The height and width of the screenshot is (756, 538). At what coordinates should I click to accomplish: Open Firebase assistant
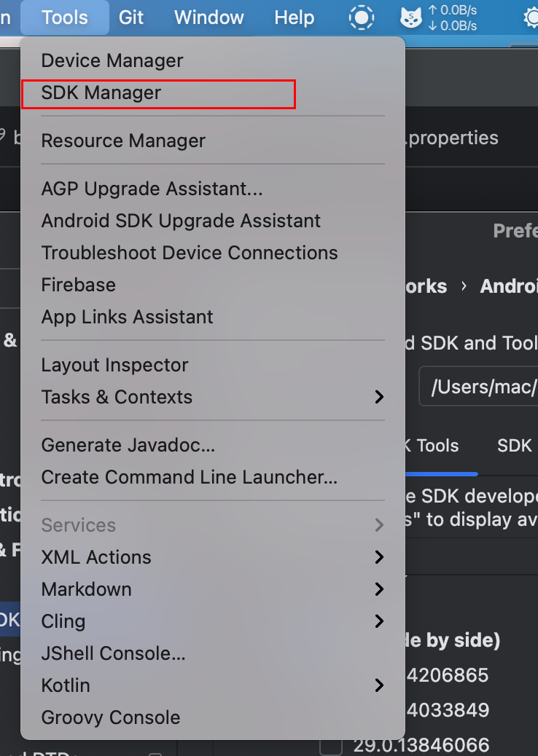pos(213,285)
